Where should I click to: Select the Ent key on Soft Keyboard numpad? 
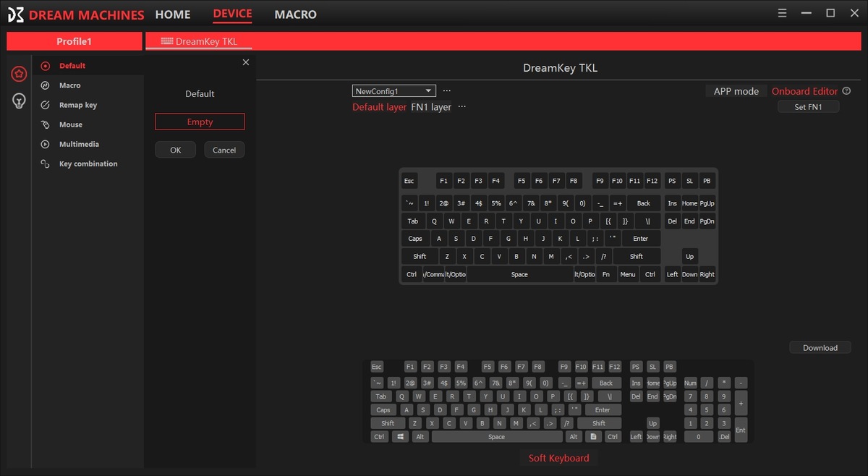pos(741,430)
